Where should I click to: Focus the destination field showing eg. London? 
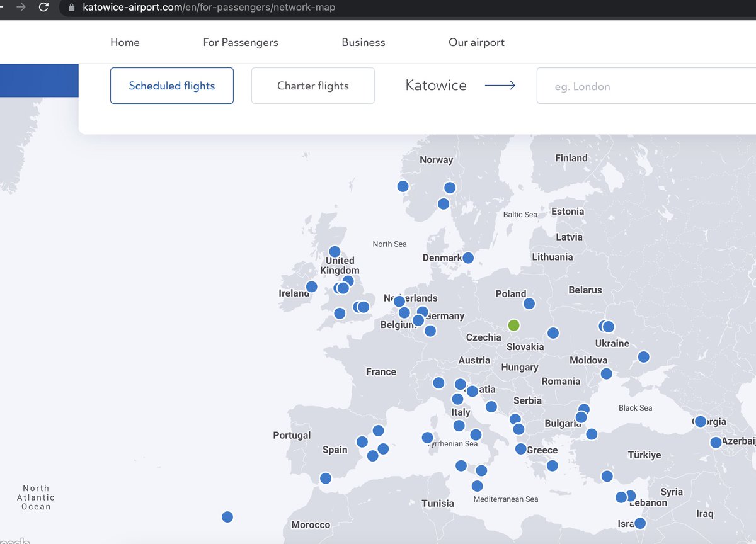click(646, 86)
